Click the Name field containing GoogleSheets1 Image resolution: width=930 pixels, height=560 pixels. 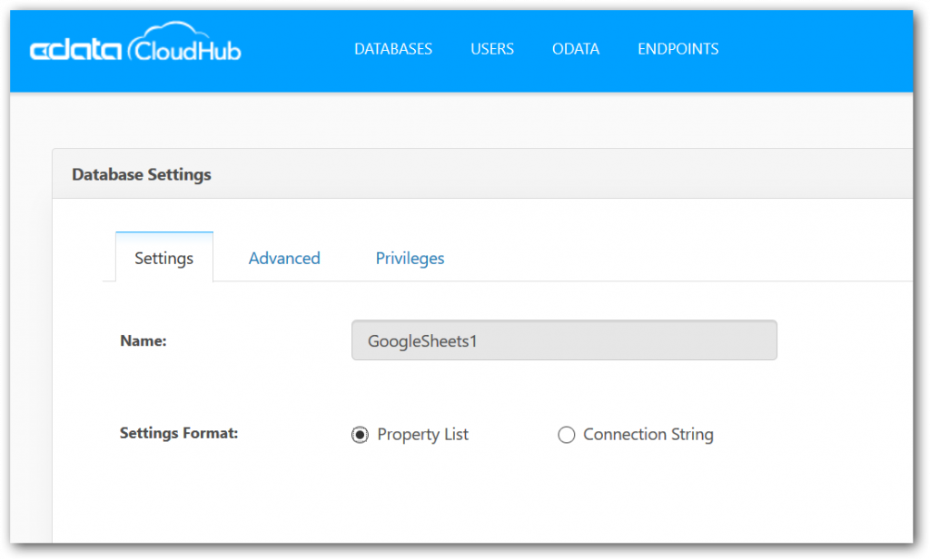(x=564, y=340)
